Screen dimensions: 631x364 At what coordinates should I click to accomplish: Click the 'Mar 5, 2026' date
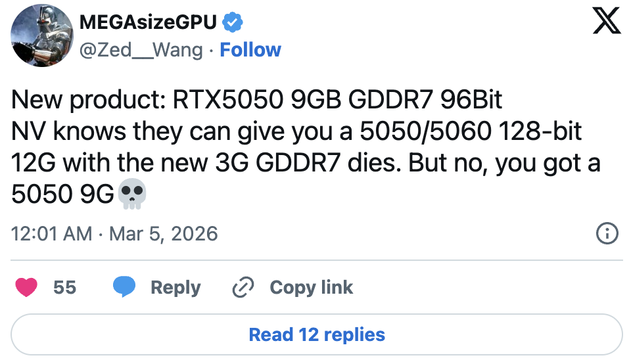(162, 233)
